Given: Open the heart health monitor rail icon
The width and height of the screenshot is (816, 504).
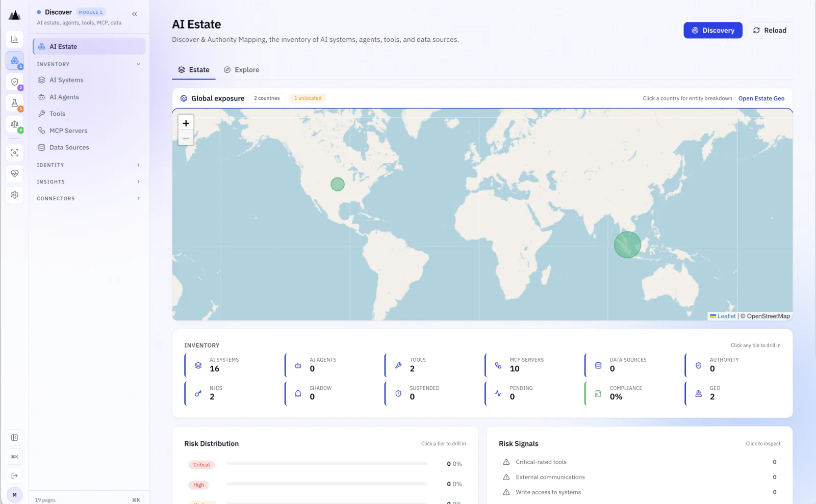Looking at the screenshot, I should [15, 174].
